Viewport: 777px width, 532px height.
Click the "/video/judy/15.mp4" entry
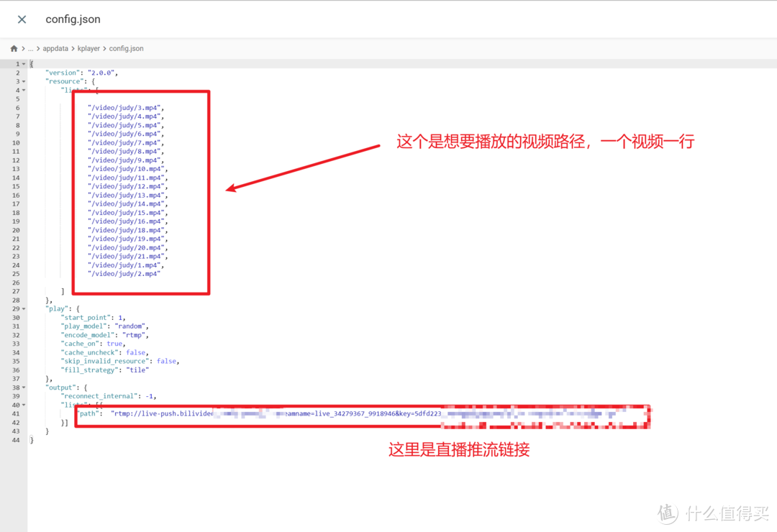tap(128, 213)
